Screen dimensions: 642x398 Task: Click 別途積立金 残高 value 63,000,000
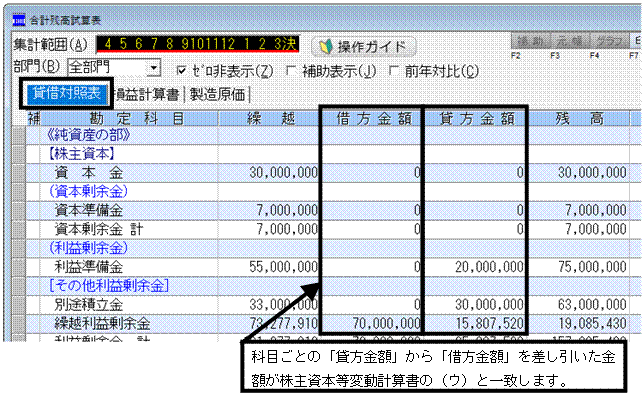tap(592, 305)
